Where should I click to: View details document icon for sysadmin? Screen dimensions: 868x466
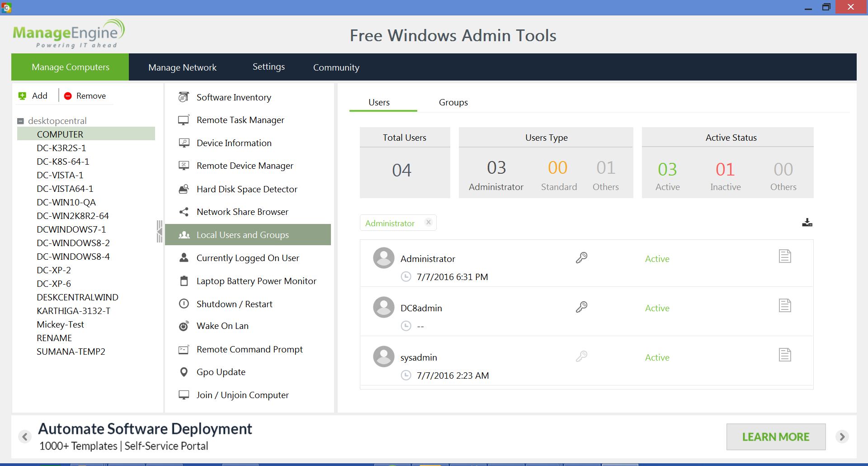785,355
